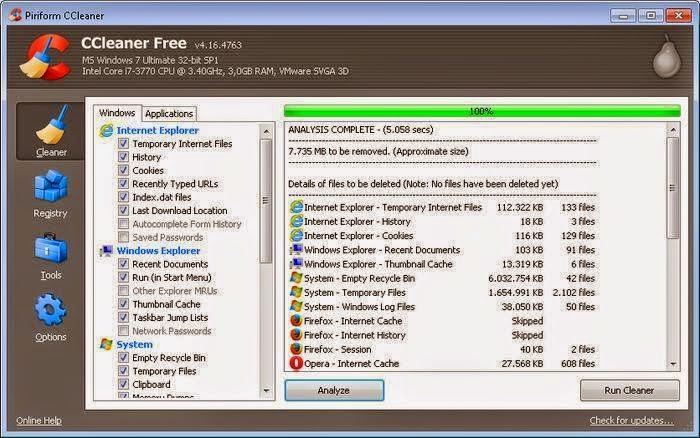Open the Tools toolbox icon
The height and width of the screenshot is (438, 700).
(x=50, y=248)
